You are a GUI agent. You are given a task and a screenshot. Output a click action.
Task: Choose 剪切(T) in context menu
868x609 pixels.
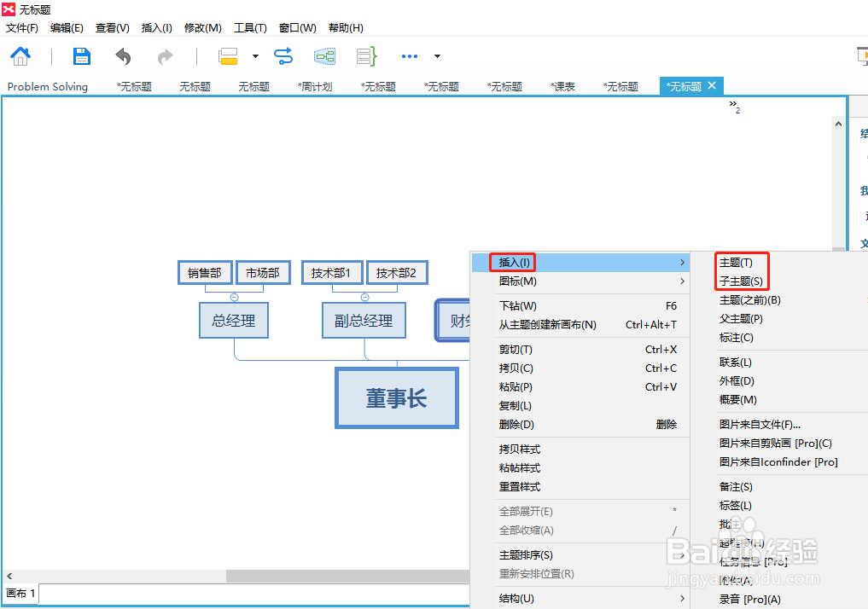pos(580,350)
